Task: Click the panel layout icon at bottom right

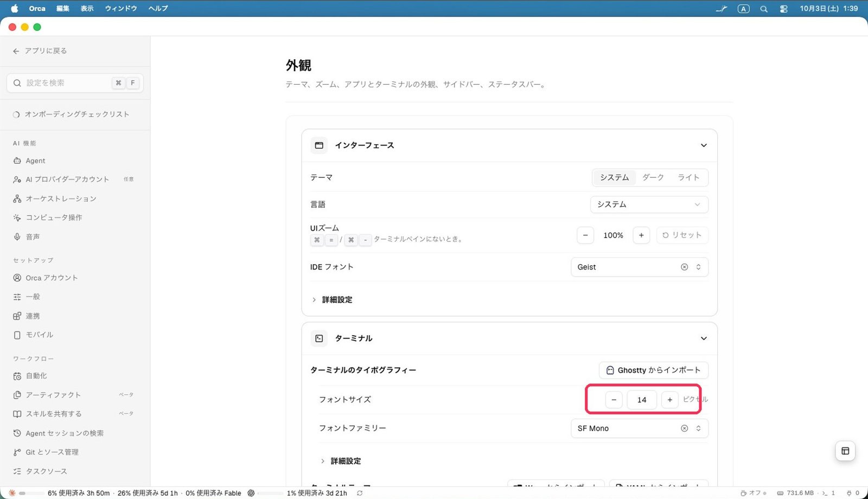Action: [845, 451]
